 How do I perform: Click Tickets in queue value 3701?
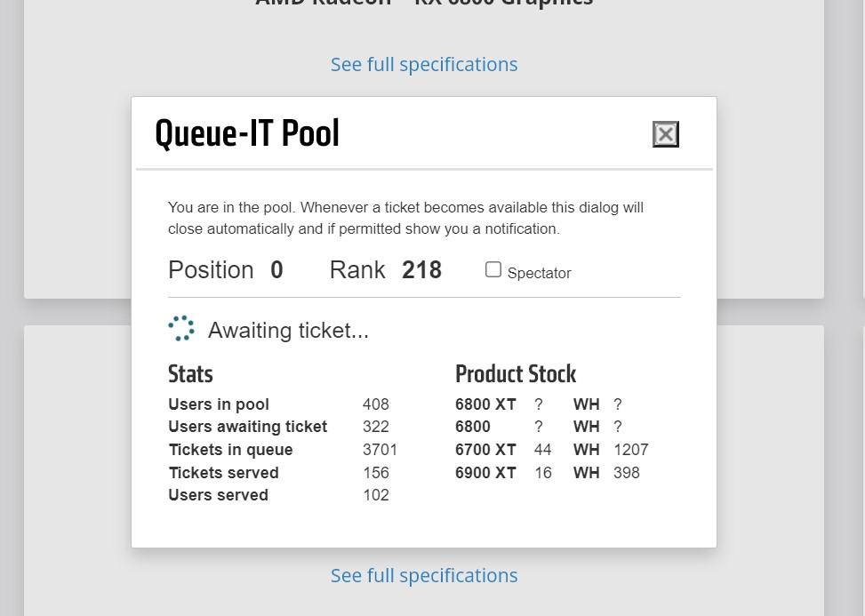pos(380,450)
